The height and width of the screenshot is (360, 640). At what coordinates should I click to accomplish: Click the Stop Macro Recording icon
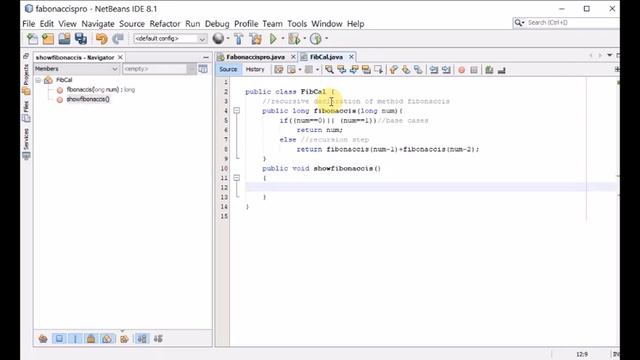point(474,70)
